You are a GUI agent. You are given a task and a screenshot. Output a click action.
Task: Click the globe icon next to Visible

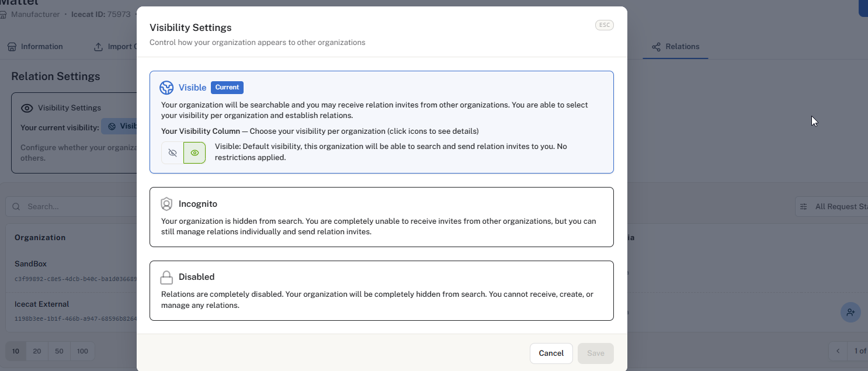pyautogui.click(x=166, y=88)
